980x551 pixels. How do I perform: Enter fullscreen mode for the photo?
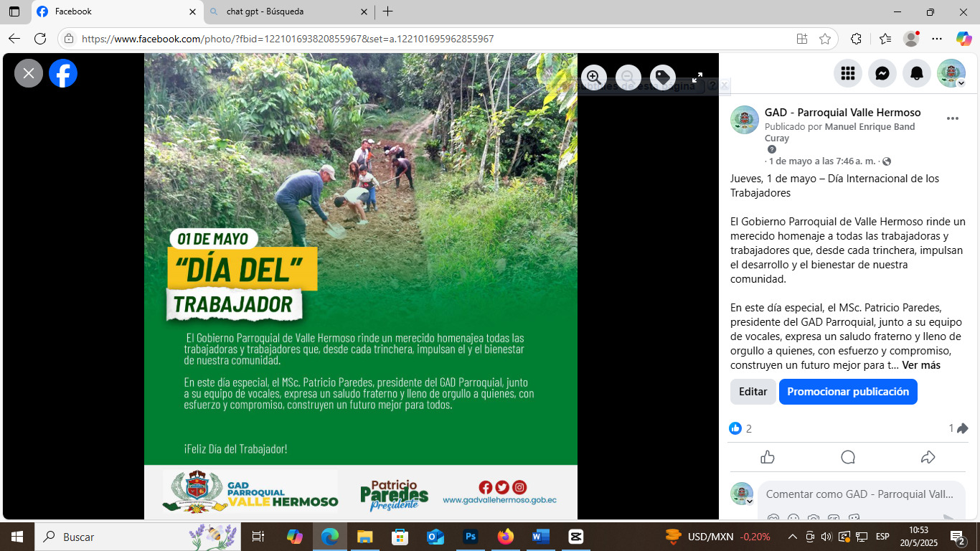pos(697,77)
